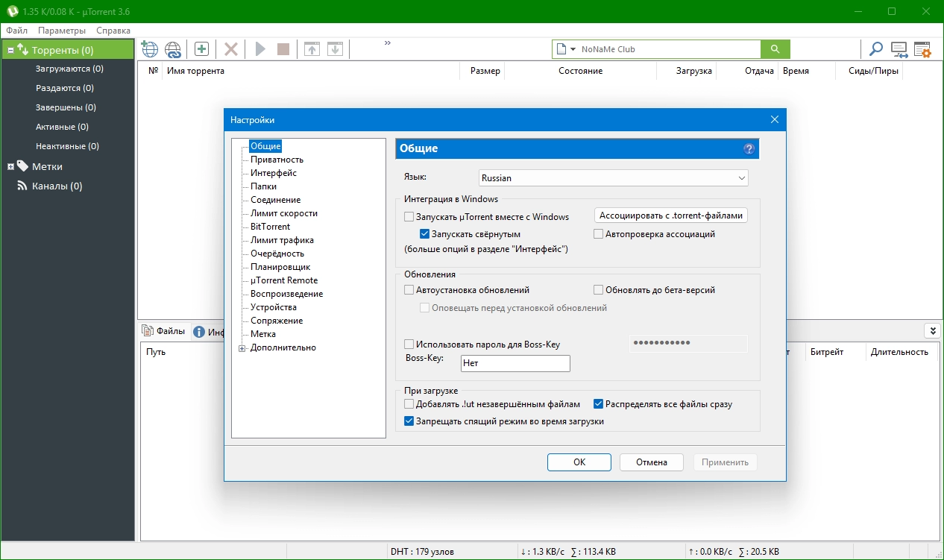The height and width of the screenshot is (560, 944).
Task: Click the create new torrent plus icon
Action: tap(201, 49)
